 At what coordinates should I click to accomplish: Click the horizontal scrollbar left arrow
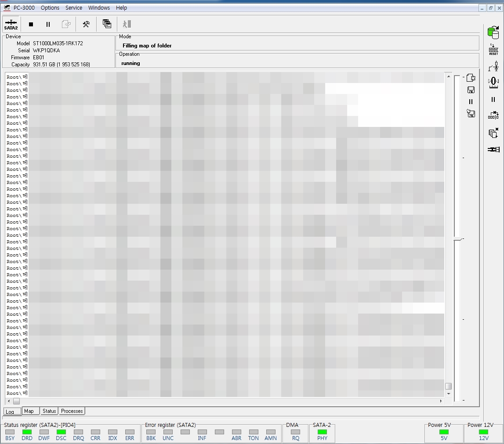tap(9, 401)
